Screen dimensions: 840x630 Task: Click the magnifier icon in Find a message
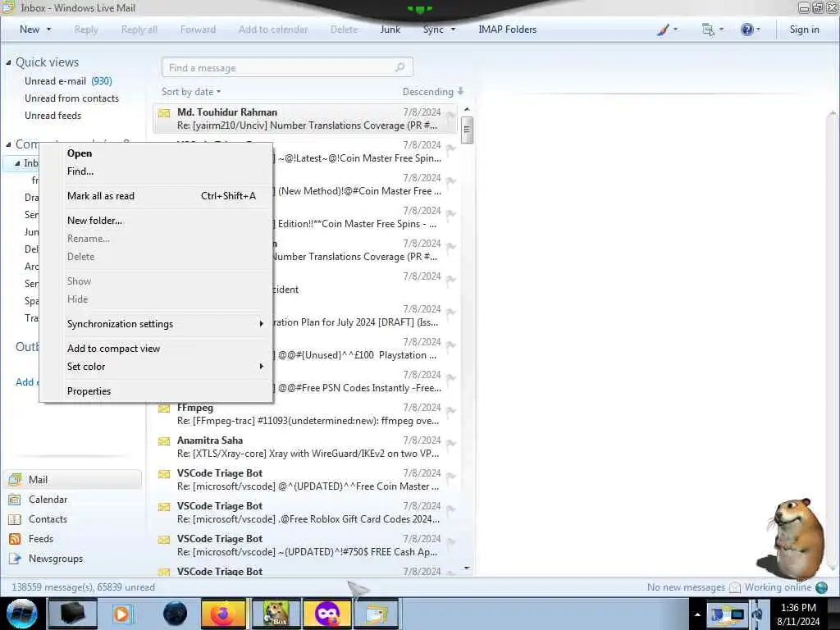point(399,67)
